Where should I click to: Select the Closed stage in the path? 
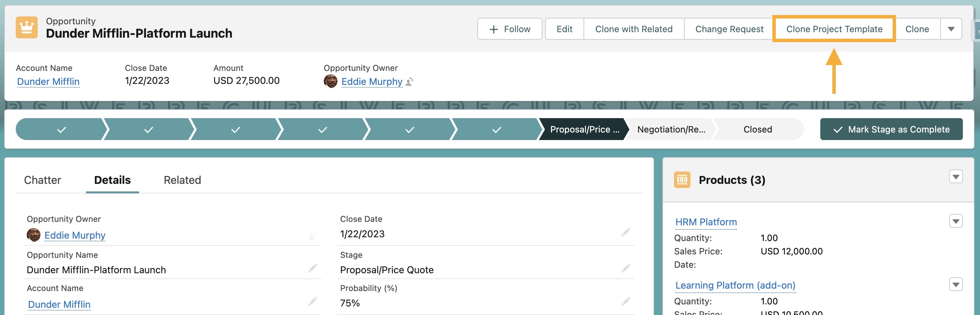click(758, 129)
